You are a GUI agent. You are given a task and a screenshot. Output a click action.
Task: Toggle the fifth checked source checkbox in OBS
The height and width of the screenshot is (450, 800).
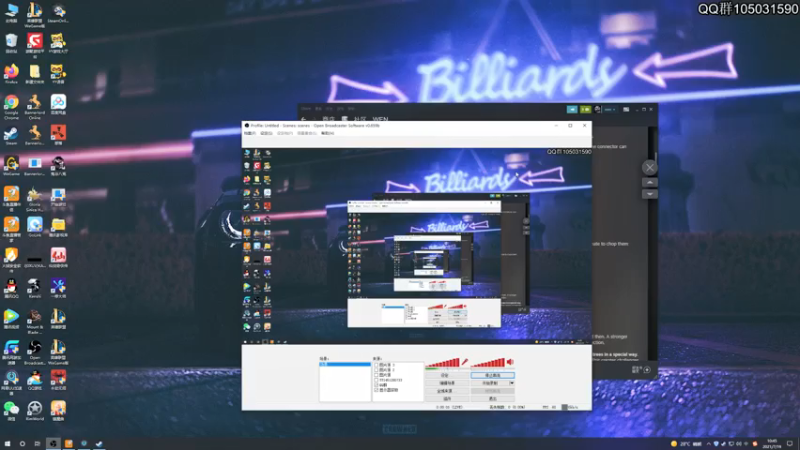coord(376,385)
